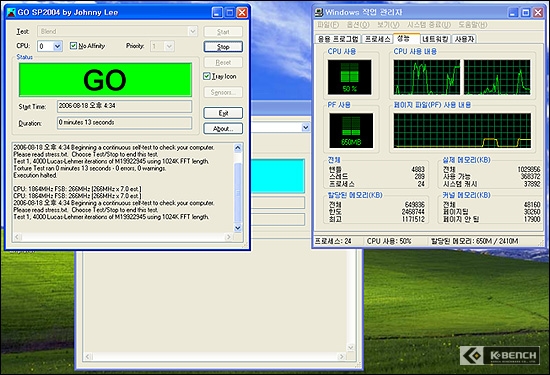Open the Test type dropdown showing Blend
The width and height of the screenshot is (550, 375).
click(193, 31)
